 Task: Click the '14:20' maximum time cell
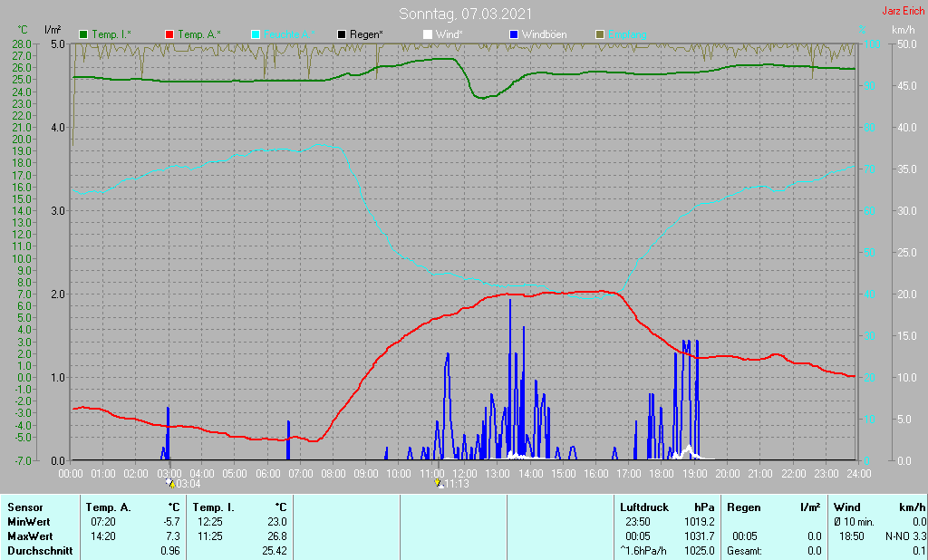[x=103, y=536]
